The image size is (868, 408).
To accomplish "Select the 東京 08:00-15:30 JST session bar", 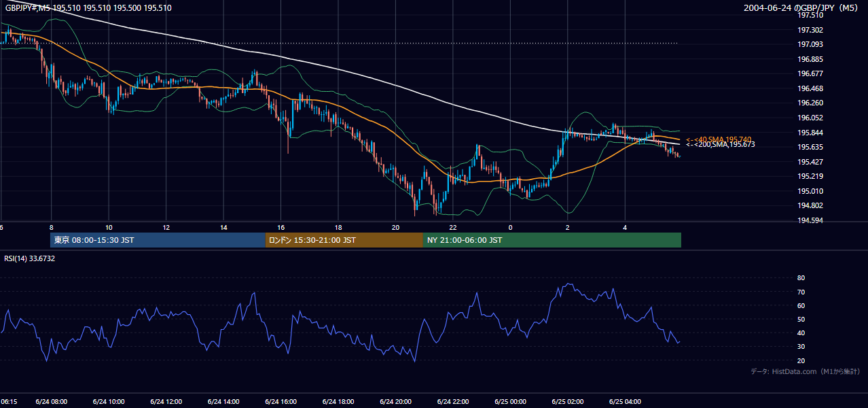I will pos(158,240).
